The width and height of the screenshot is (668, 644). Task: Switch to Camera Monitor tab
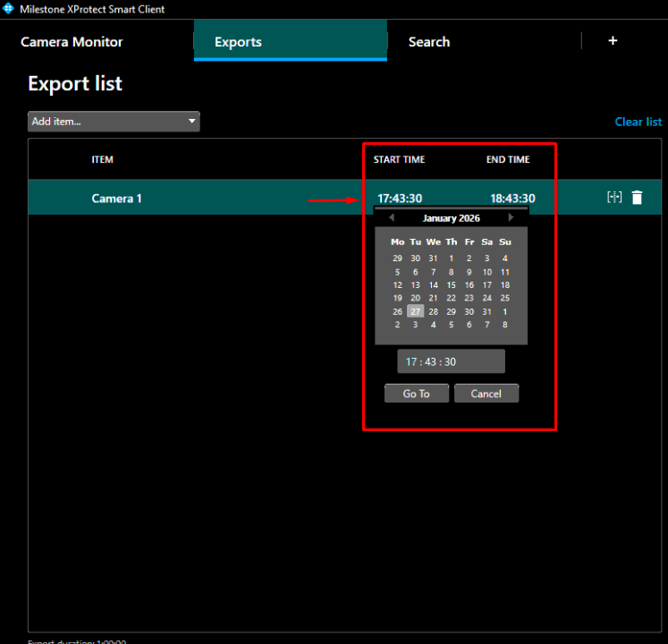(x=72, y=42)
